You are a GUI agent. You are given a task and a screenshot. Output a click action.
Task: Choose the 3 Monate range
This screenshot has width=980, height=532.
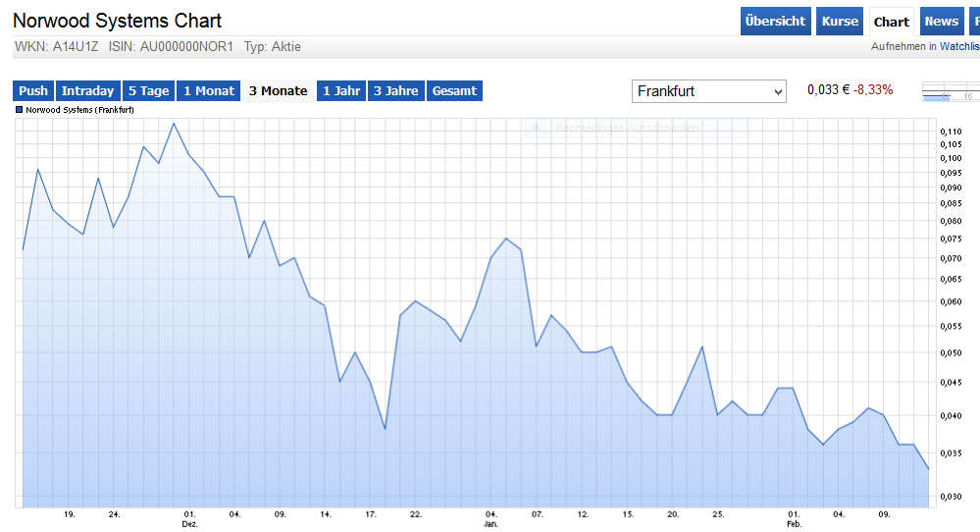(x=278, y=91)
